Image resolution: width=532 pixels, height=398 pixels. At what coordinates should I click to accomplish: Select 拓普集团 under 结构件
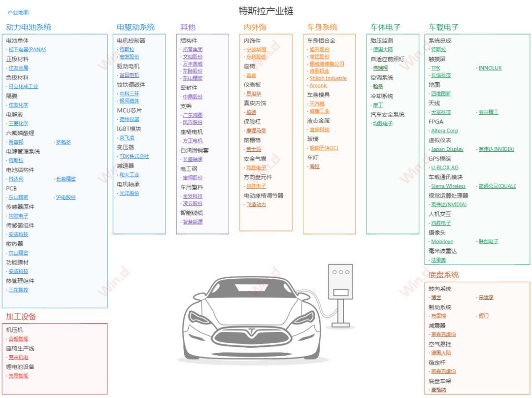point(193,50)
